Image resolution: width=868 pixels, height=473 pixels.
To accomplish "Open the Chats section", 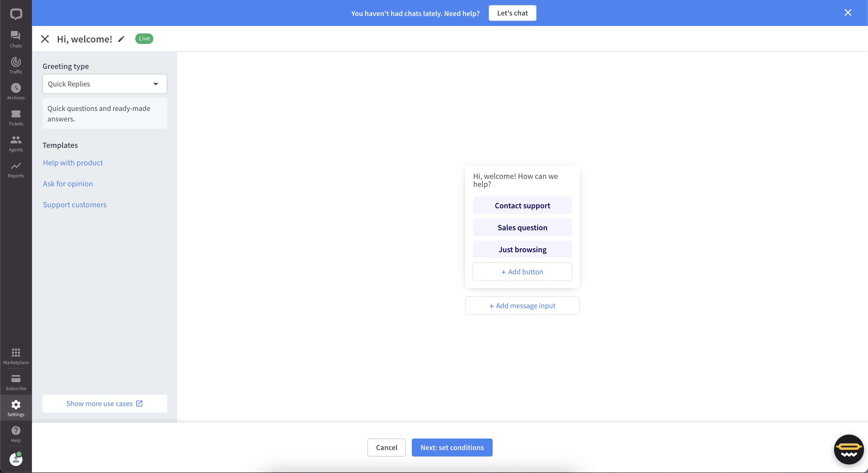I will pos(16,39).
